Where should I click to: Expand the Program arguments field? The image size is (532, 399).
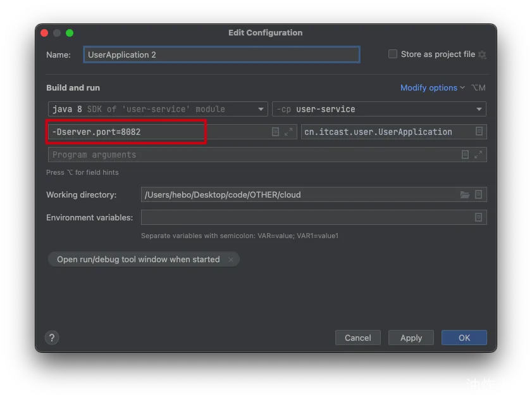(478, 155)
